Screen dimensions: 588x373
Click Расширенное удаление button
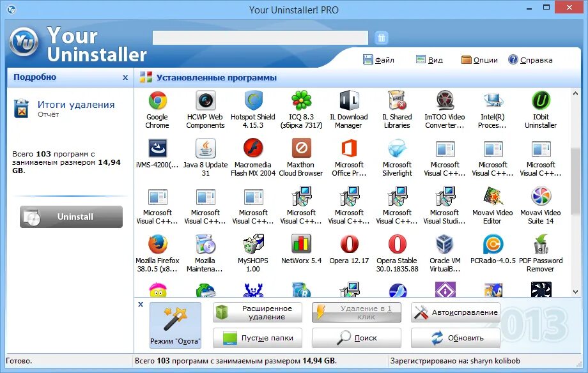pos(258,313)
